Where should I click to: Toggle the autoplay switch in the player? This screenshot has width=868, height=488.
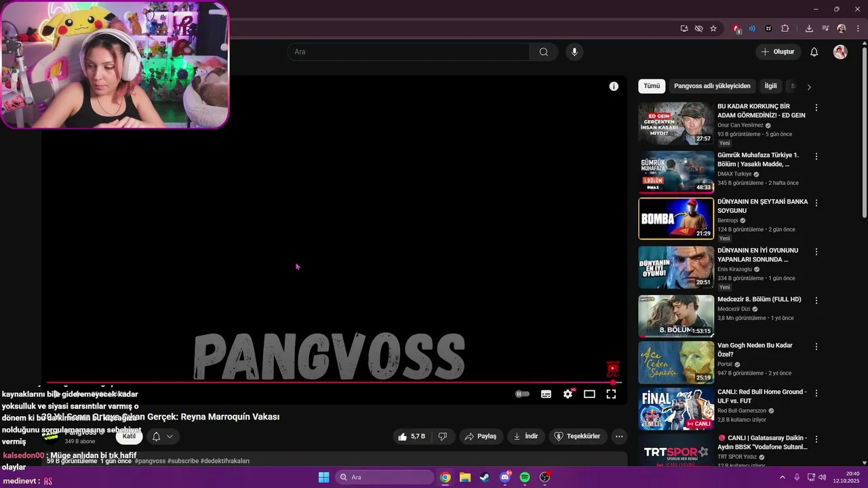pos(522,394)
